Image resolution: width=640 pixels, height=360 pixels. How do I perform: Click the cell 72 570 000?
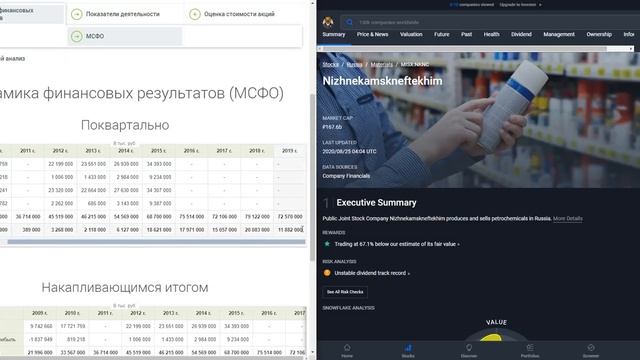pos(290,216)
